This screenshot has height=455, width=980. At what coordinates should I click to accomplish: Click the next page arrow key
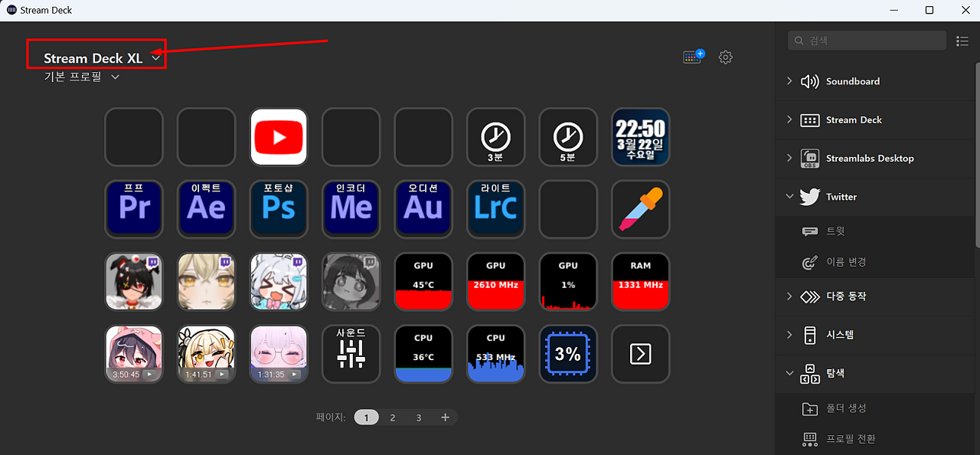(x=640, y=354)
